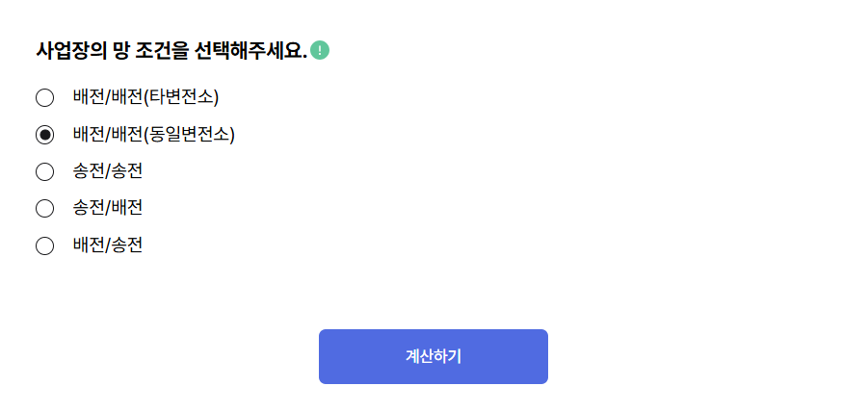868x412 pixels.
Task: Select the 배전/배전(타변전소) radio button
Action: (x=44, y=97)
